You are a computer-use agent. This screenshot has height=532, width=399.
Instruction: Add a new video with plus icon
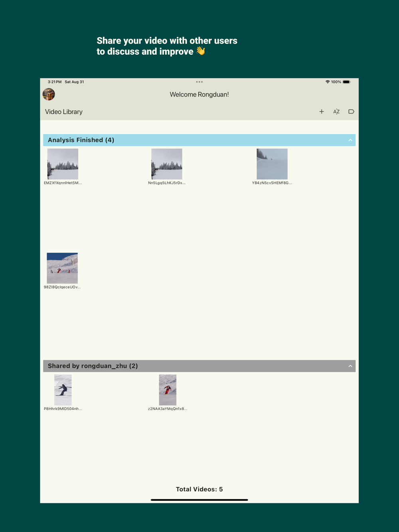point(322,112)
